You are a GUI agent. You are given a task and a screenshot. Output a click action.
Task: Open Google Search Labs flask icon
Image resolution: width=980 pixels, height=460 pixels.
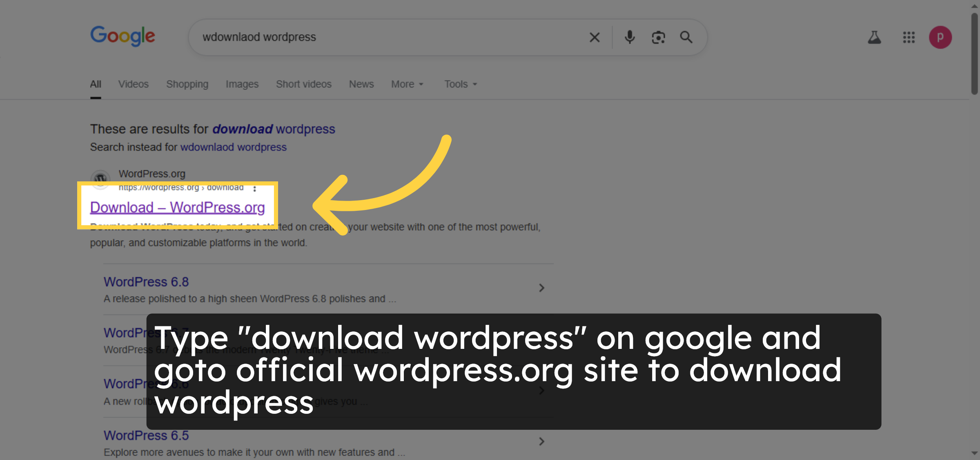click(874, 37)
